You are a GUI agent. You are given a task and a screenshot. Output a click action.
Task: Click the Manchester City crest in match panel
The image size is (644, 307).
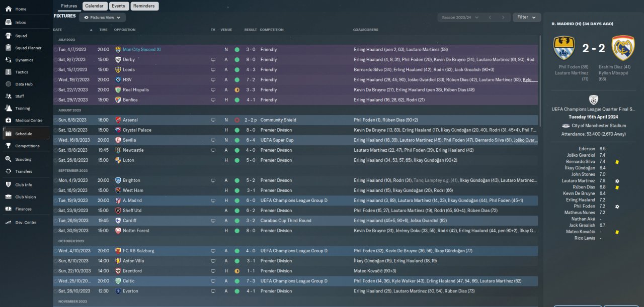(x=564, y=48)
